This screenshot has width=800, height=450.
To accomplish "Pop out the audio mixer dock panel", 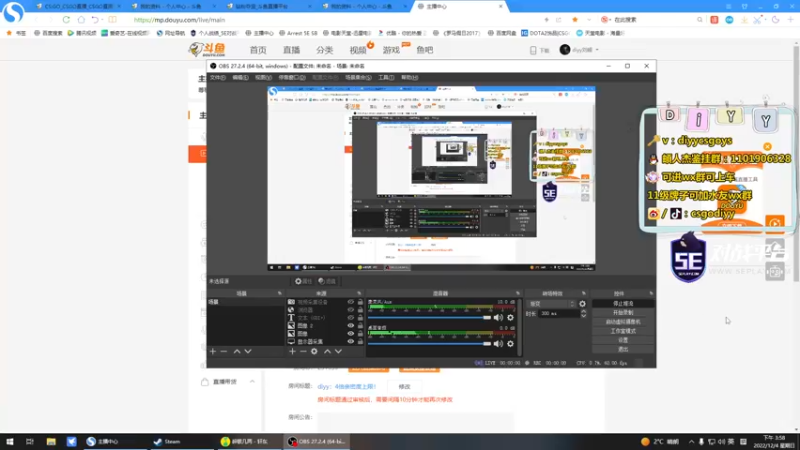I will coord(518,293).
